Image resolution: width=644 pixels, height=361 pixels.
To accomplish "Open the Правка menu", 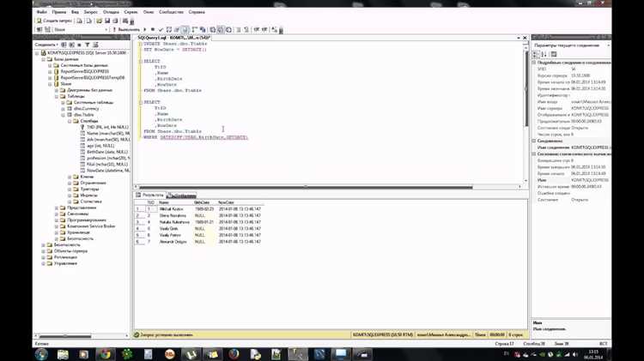I will coord(58,12).
